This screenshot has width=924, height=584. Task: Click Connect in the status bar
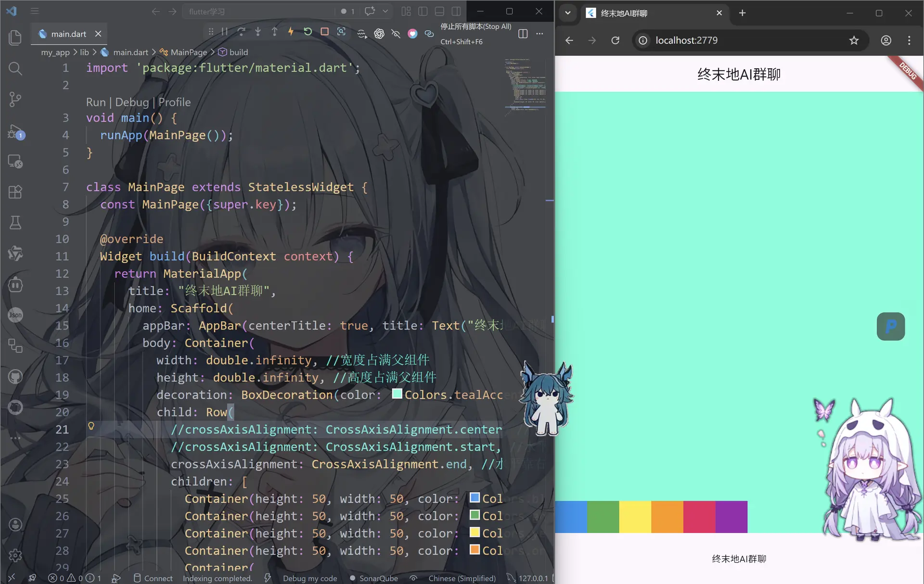(153, 578)
